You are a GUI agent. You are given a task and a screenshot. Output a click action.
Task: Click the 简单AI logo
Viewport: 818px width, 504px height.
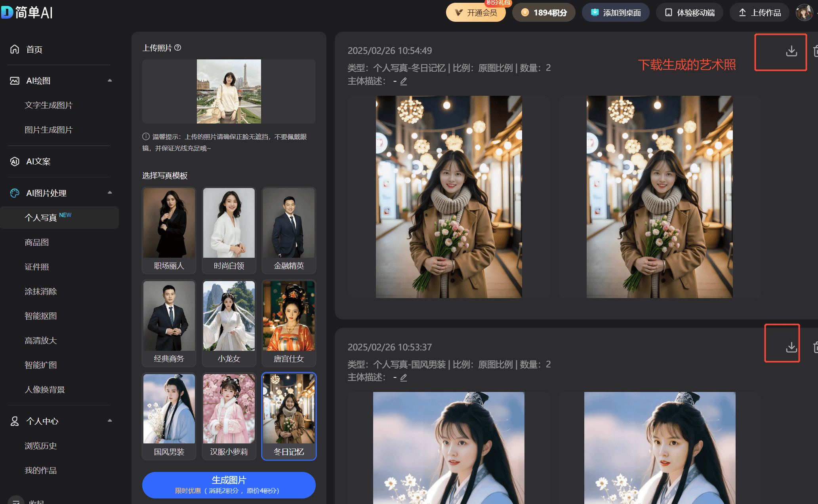pyautogui.click(x=27, y=12)
